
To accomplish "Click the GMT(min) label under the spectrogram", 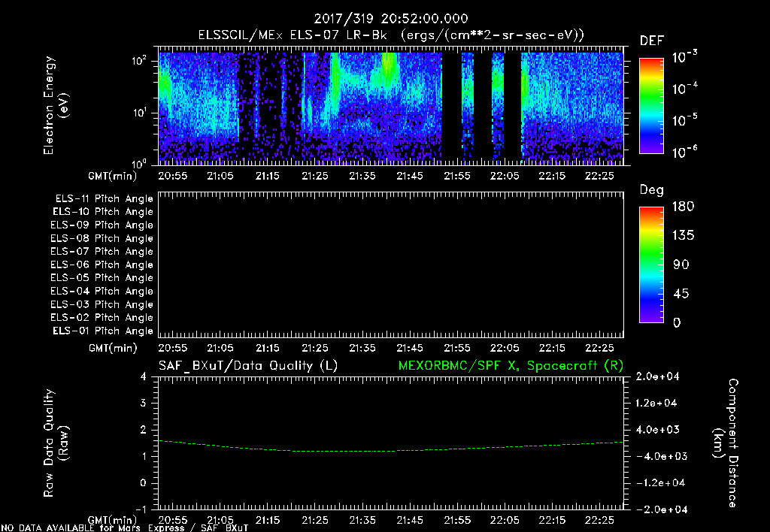I will click(113, 176).
